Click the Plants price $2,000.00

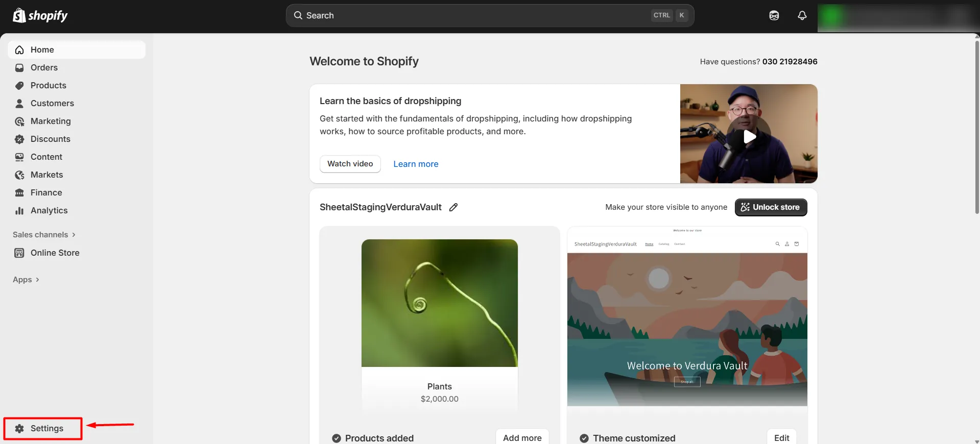click(x=440, y=399)
